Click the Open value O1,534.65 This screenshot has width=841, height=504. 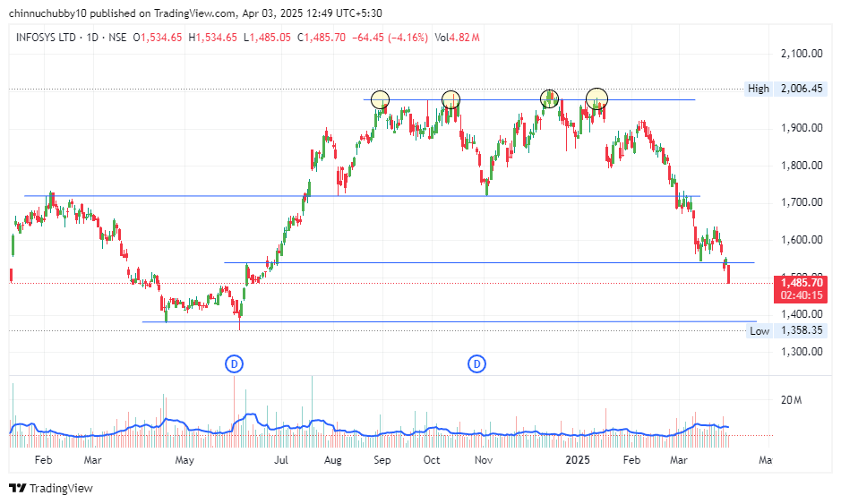pos(157,38)
